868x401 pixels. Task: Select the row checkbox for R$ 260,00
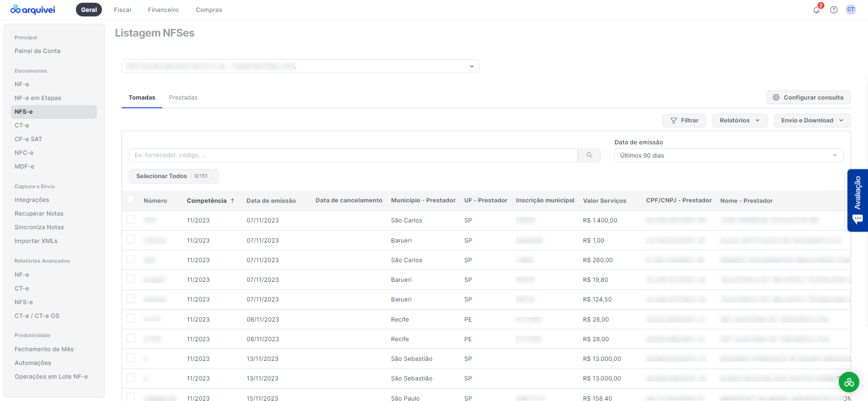[131, 259]
